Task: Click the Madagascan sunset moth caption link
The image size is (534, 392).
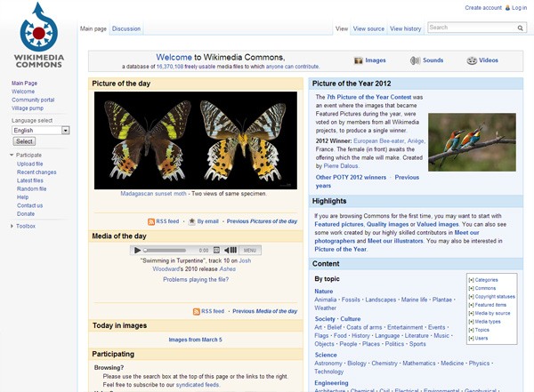Action: click(153, 194)
